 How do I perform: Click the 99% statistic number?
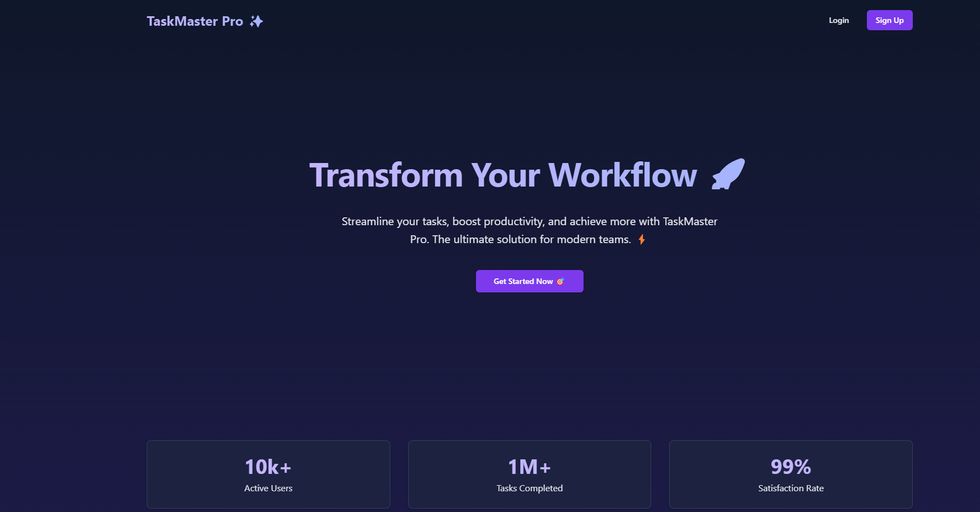click(791, 467)
